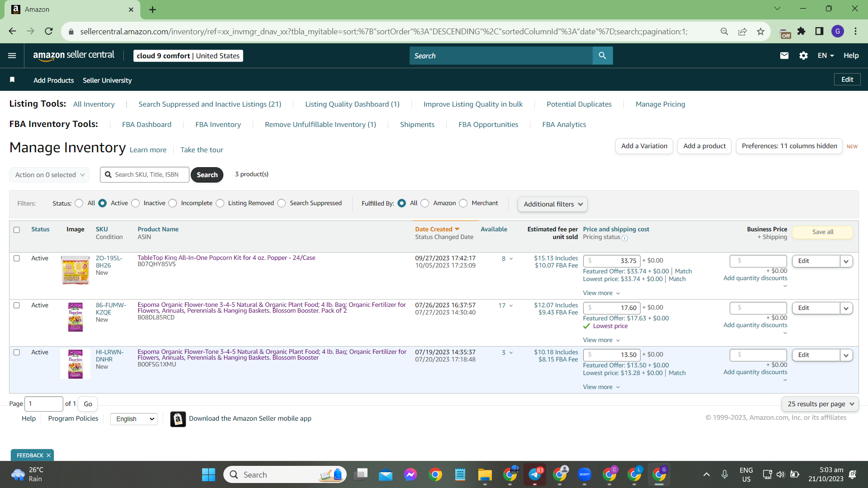The height and width of the screenshot is (488, 868).
Task: Expand View more for the 17.60 price row
Action: point(601,340)
